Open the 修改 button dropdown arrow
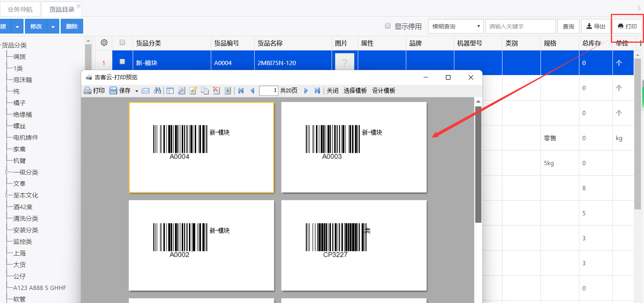Image resolution: width=644 pixels, height=303 pixels. click(x=53, y=26)
